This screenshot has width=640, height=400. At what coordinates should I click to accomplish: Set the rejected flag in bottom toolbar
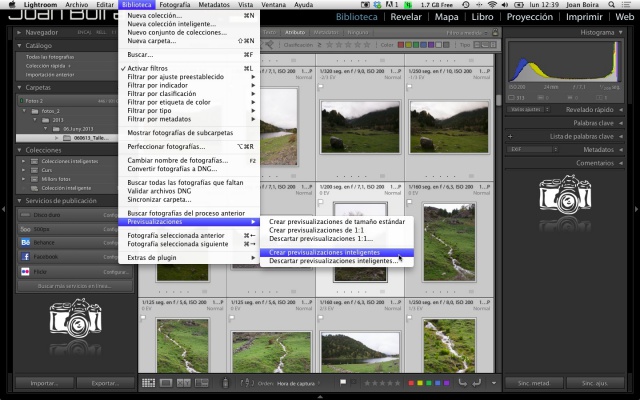353,383
